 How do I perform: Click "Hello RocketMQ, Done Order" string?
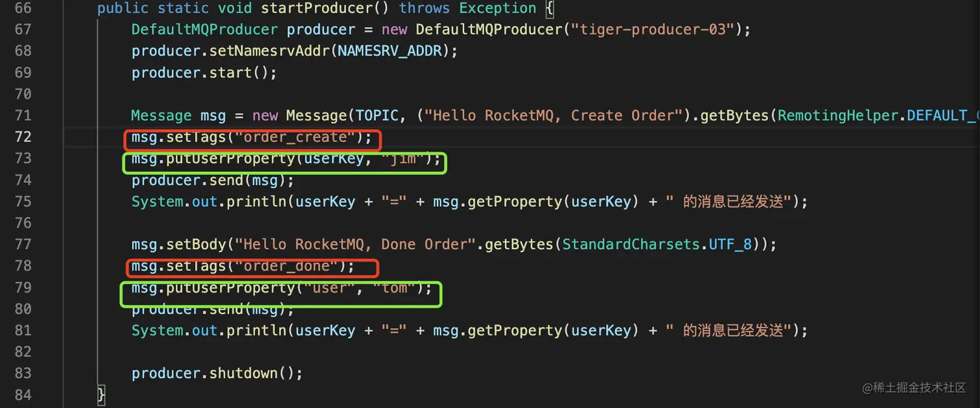click(x=355, y=245)
